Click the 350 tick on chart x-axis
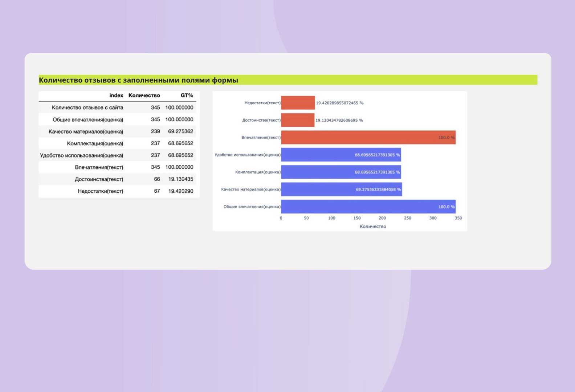575x392 pixels. pos(458,218)
